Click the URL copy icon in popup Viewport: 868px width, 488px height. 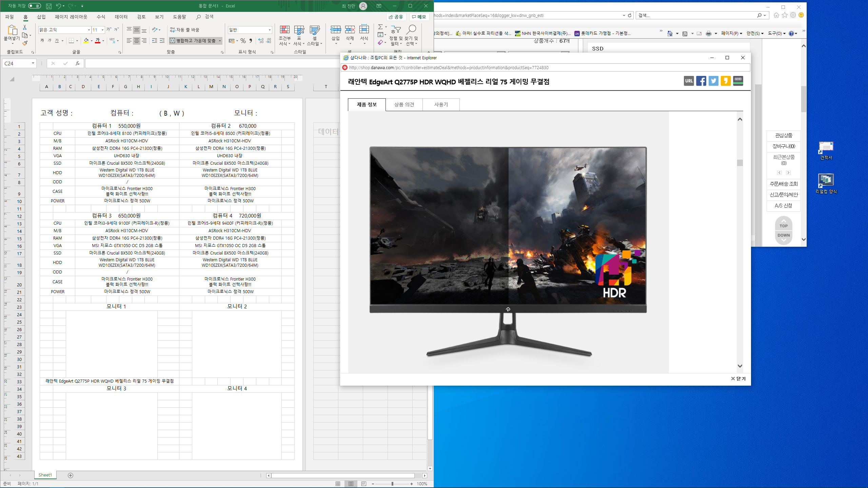pyautogui.click(x=689, y=81)
